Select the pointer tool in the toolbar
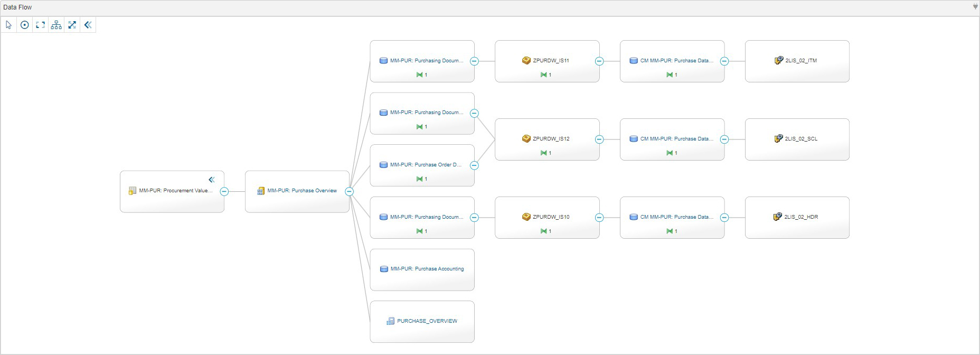 pos(9,25)
